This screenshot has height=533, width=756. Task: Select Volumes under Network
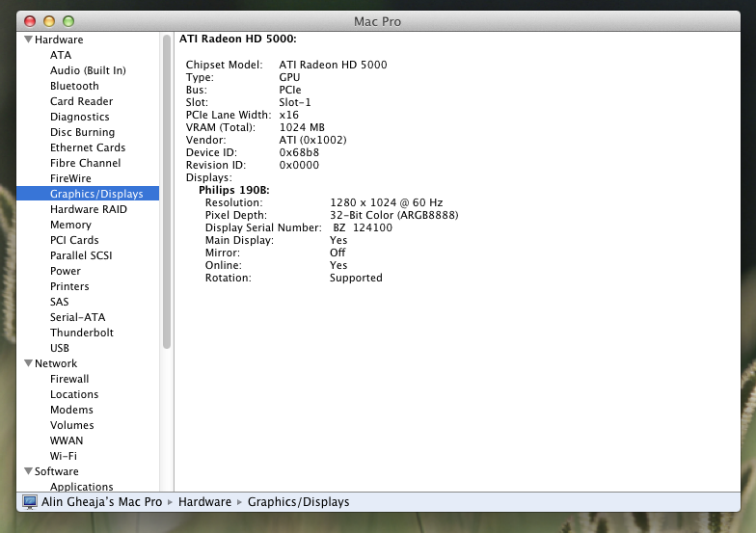coord(71,425)
